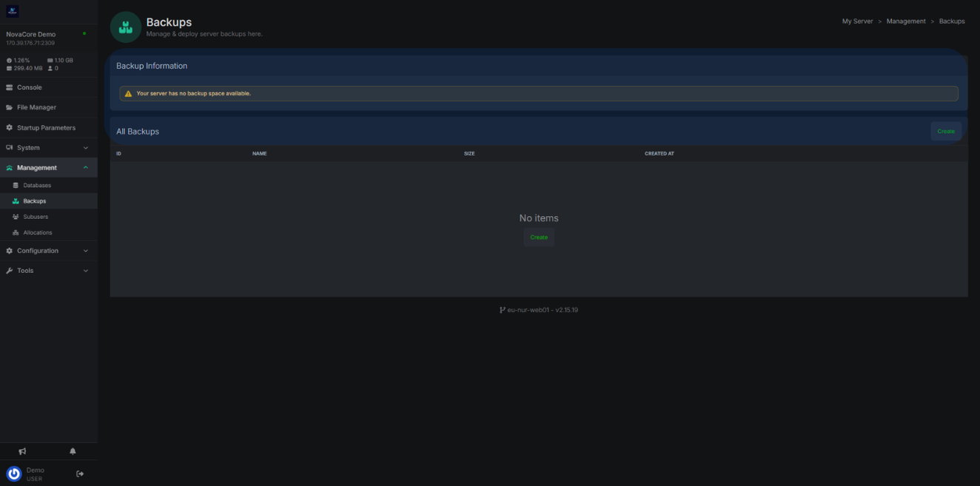Click the large Backups header icon
This screenshot has width=980, height=486.
pos(126,27)
